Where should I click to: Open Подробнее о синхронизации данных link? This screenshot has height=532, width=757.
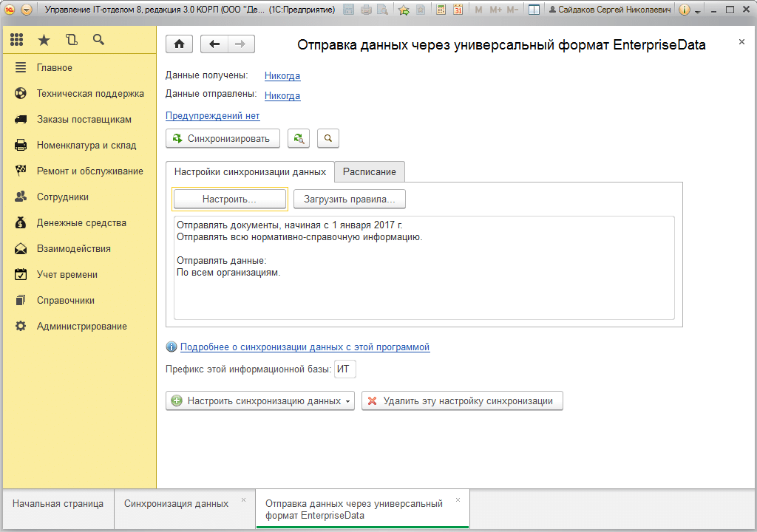pos(305,347)
